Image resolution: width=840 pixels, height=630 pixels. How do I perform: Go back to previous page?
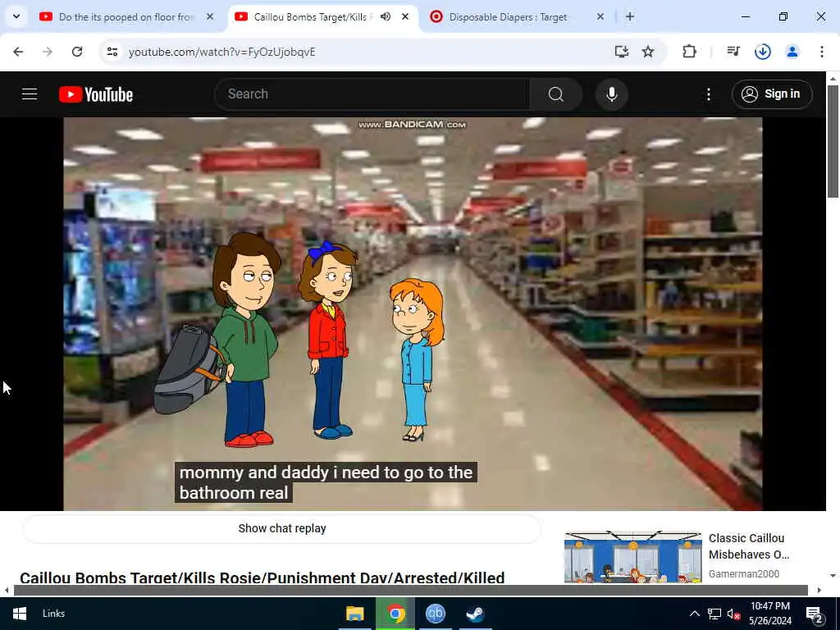click(18, 52)
